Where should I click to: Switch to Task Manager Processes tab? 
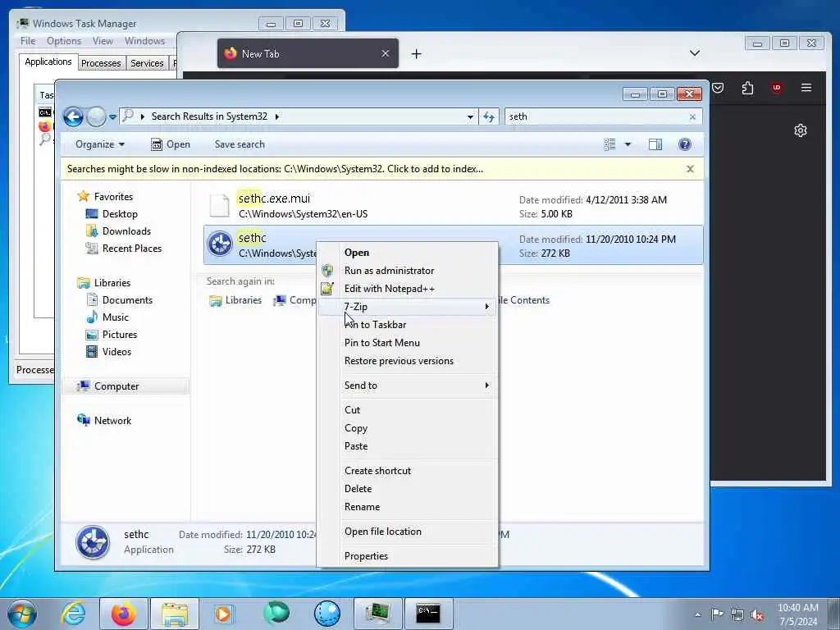pos(101,63)
